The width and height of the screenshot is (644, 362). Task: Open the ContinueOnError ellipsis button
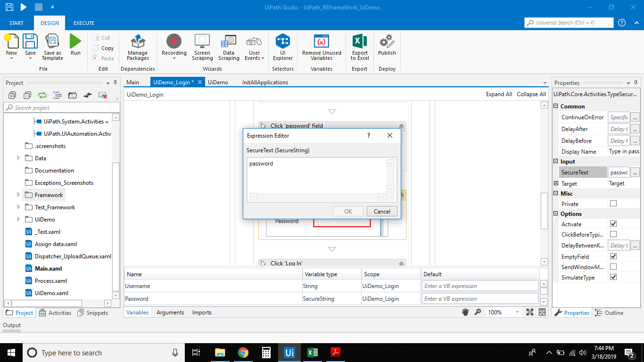point(635,117)
